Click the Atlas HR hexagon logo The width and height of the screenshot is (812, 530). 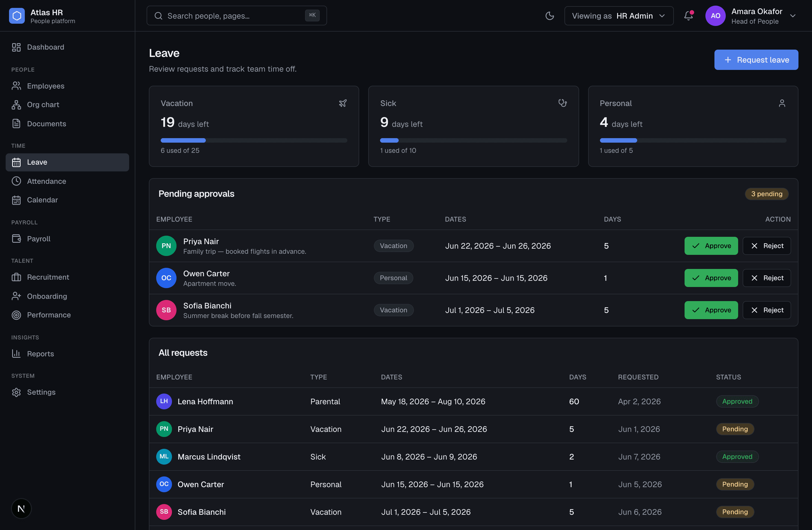(x=17, y=16)
